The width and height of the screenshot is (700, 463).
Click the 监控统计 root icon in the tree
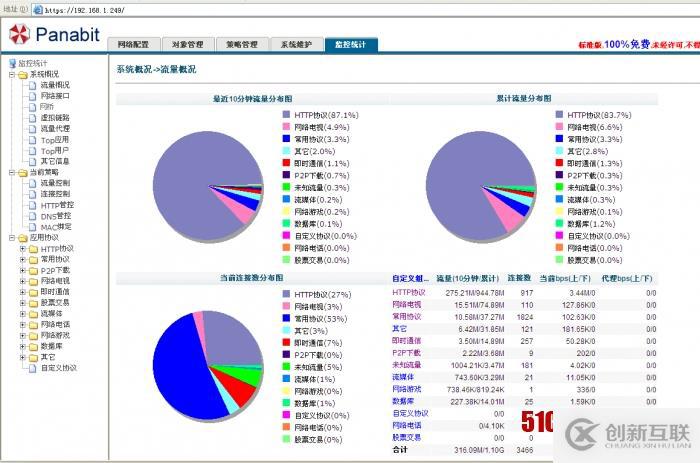(x=12, y=63)
